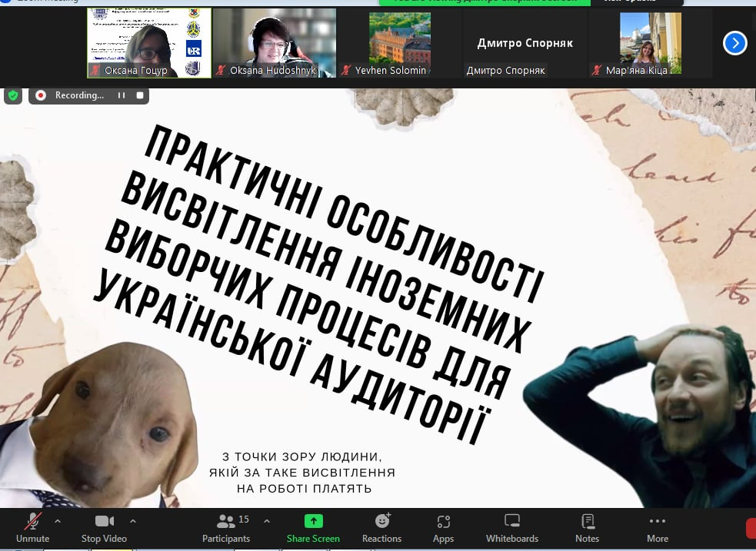Expand video settings with Stop Video chevron
The width and height of the screenshot is (756, 551).
pyautogui.click(x=132, y=521)
